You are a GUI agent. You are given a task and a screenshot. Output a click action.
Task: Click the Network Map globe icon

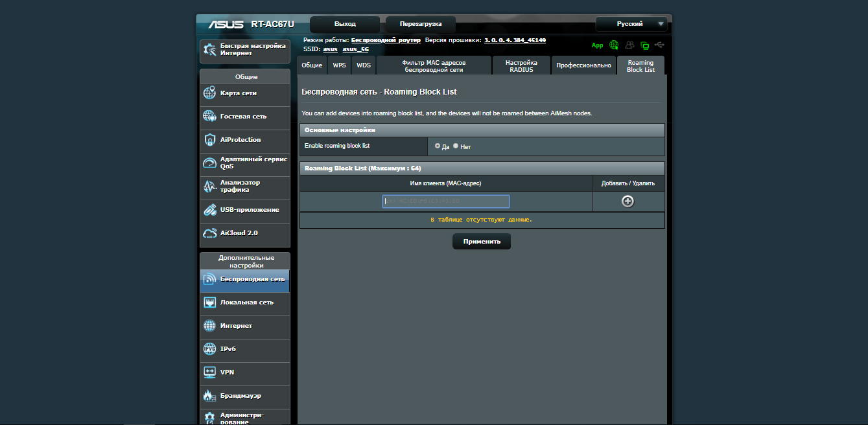coord(209,93)
